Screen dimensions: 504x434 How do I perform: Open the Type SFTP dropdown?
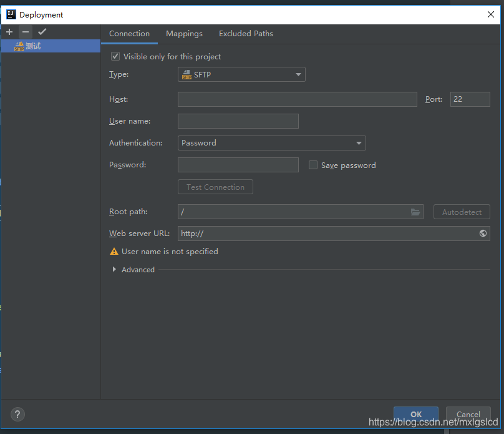241,75
